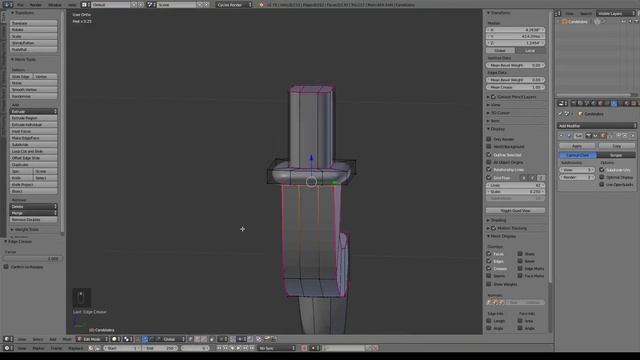Open the Select menu in 3D header
Viewport: 640px width, 360px height.
pyautogui.click(x=38, y=339)
